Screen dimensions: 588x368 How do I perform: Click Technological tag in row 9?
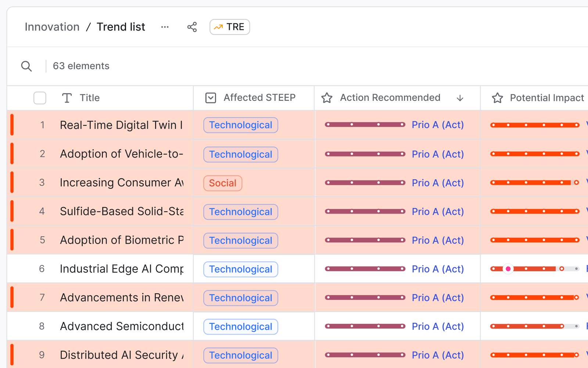pos(241,355)
